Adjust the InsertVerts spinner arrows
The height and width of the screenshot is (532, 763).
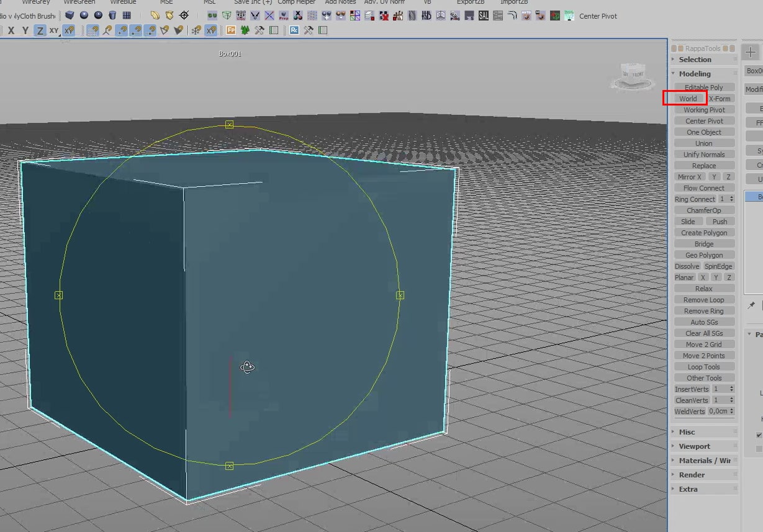tap(731, 389)
